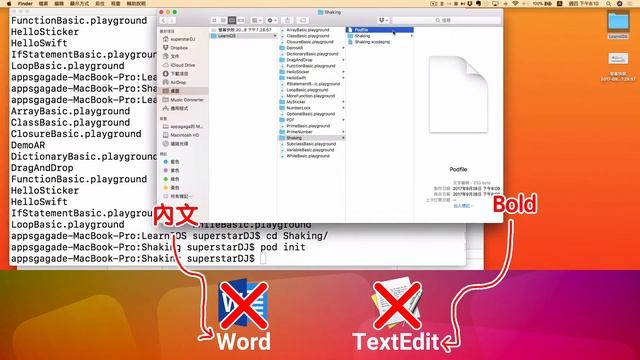Open 應用程式 in the sidebar
This screenshot has height=360, width=640.
pyautogui.click(x=176, y=108)
